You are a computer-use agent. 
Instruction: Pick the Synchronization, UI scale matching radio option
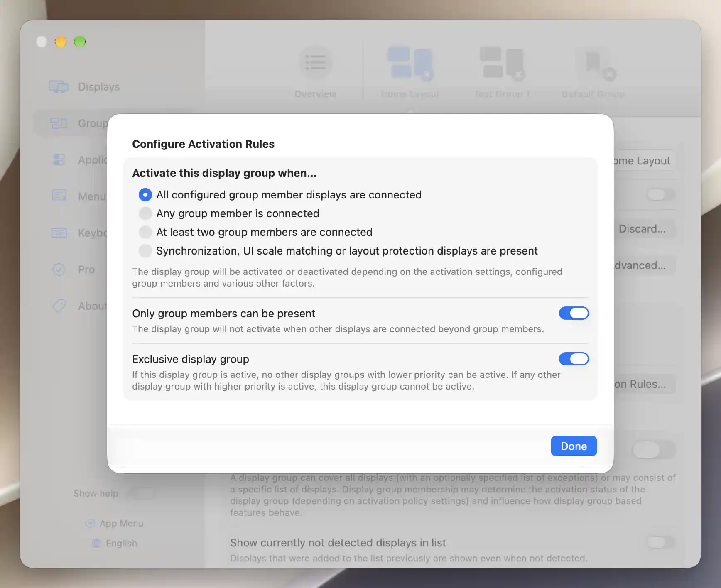coord(145,251)
